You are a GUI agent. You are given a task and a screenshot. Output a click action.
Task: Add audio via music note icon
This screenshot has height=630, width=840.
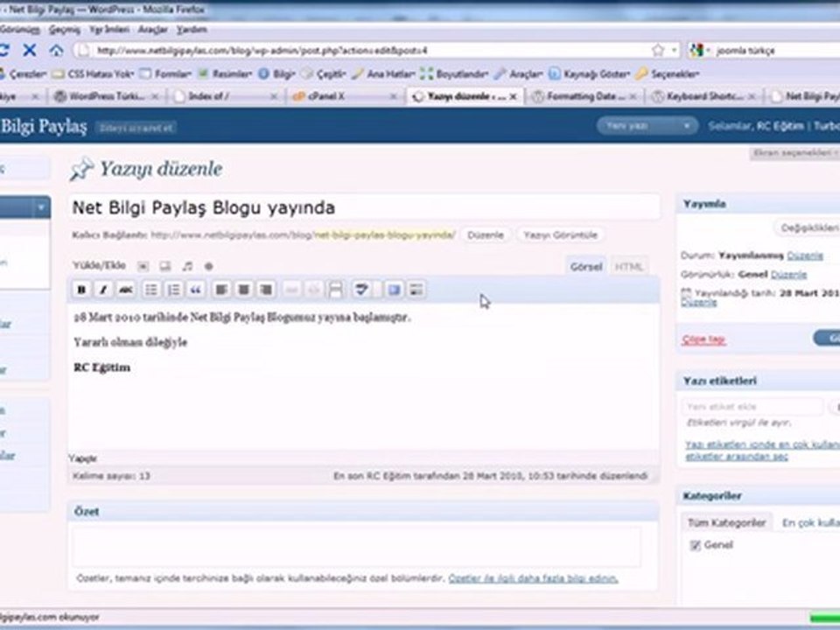[x=187, y=266]
